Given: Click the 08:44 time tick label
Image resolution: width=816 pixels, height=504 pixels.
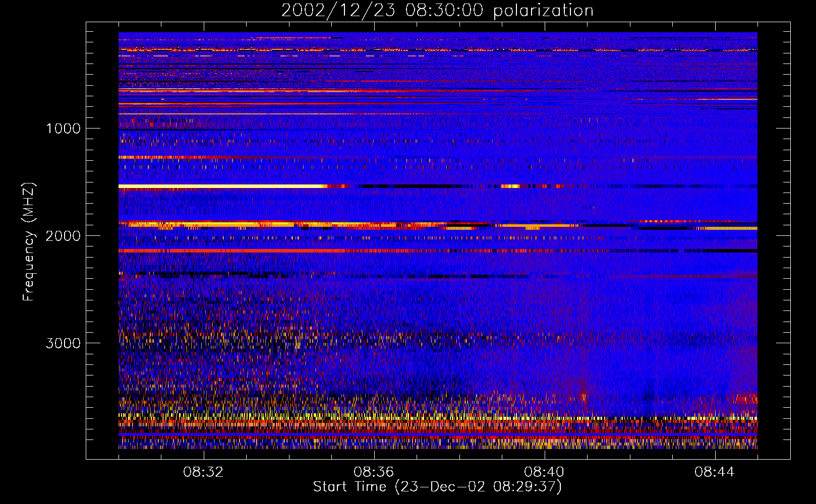Looking at the screenshot, I should tap(715, 472).
